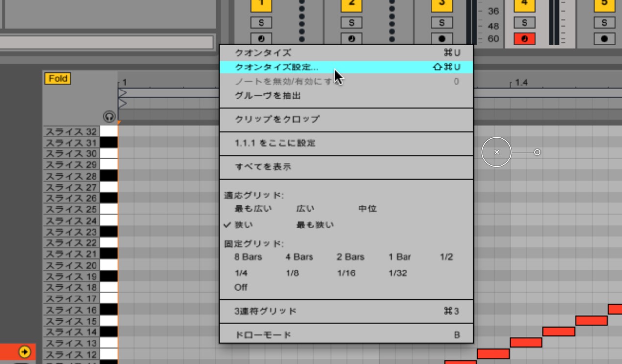Click the スライス 19 row label
Viewport: 622px width, 364px height.
coord(72,276)
